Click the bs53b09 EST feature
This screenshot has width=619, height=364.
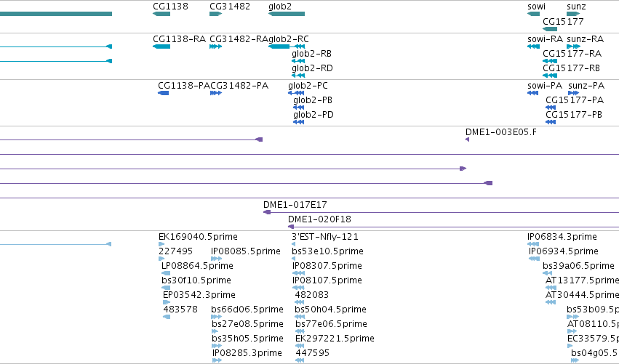coord(573,317)
